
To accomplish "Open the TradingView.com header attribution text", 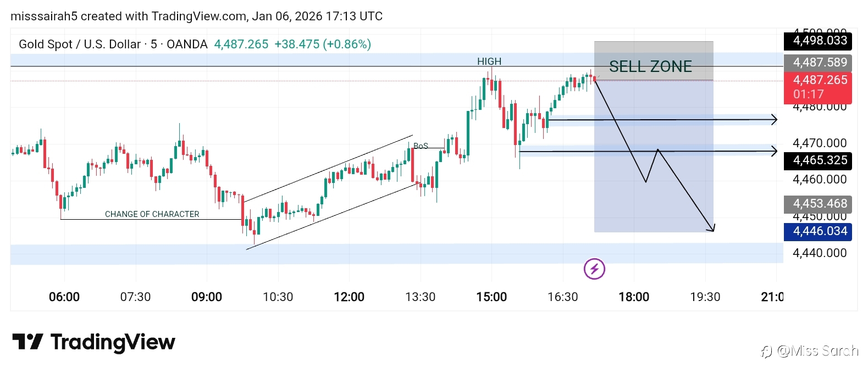I will (196, 16).
